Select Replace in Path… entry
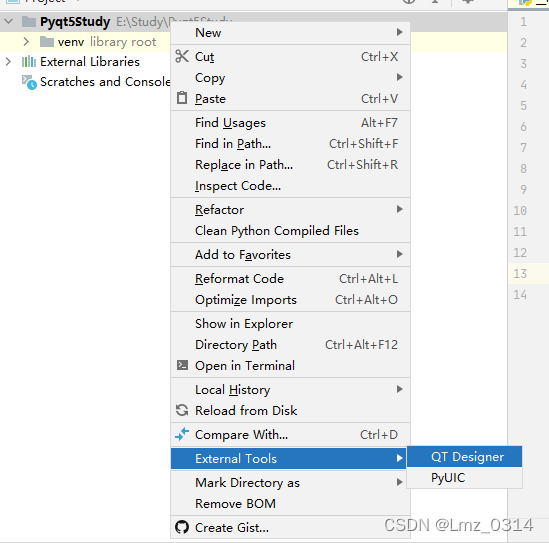The width and height of the screenshot is (549, 543). 290,165
